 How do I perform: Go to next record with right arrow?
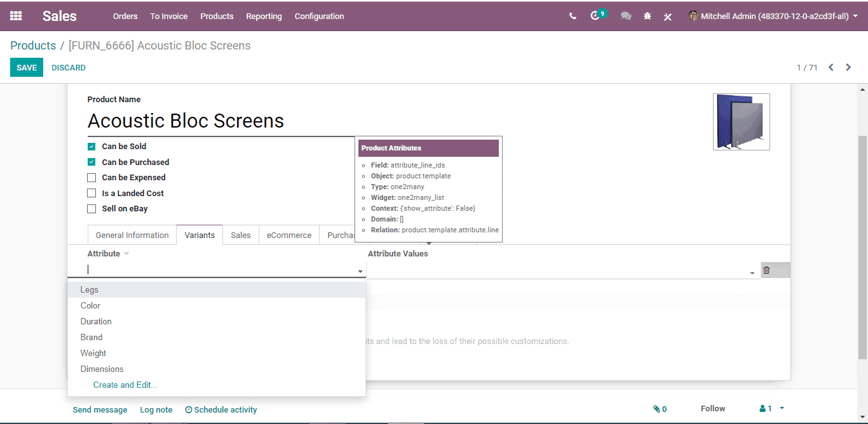[x=848, y=67]
